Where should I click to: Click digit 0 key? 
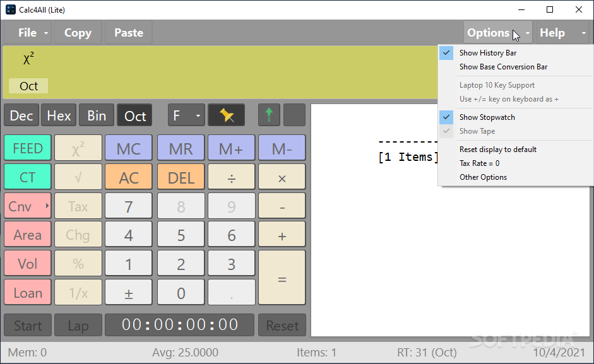pos(181,293)
